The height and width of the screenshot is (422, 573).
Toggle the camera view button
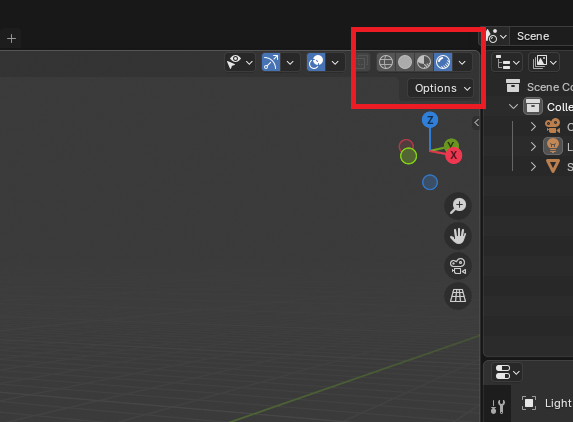(x=458, y=266)
